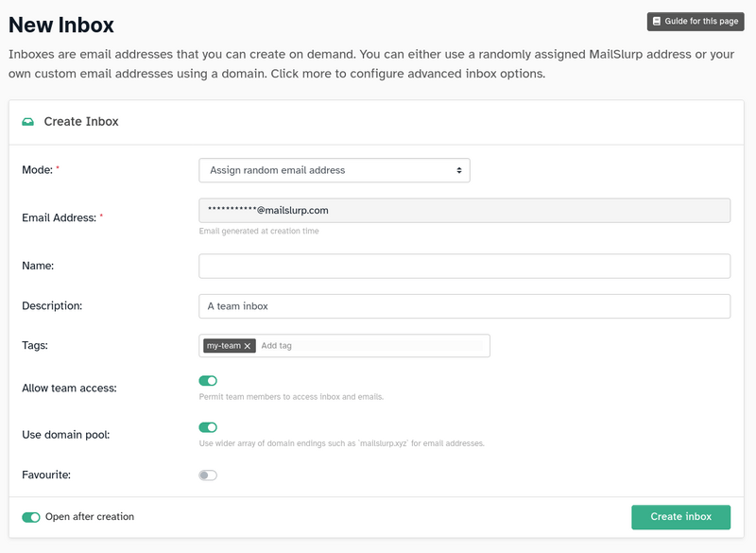Click the up-down arrows on the Mode select
756x553 pixels.
pos(459,170)
